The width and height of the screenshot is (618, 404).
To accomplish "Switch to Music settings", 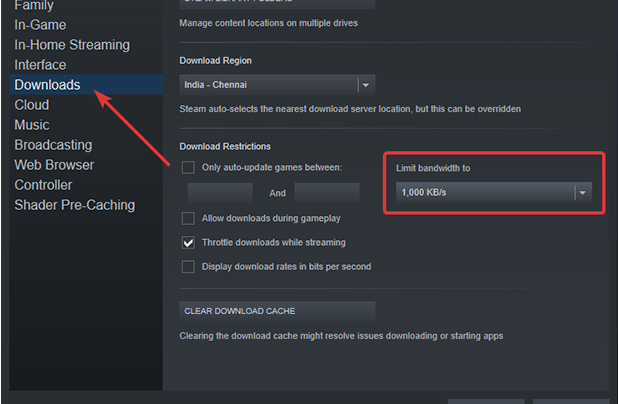I will 32,125.
